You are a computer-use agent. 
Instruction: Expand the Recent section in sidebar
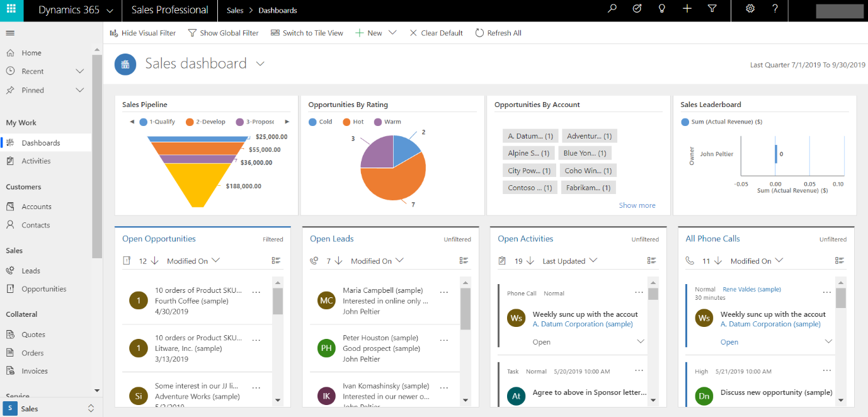80,71
